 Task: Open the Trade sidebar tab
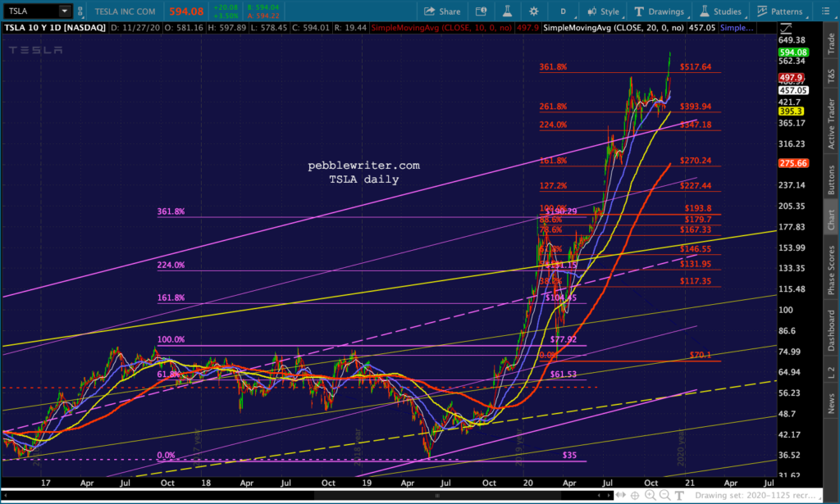click(831, 43)
